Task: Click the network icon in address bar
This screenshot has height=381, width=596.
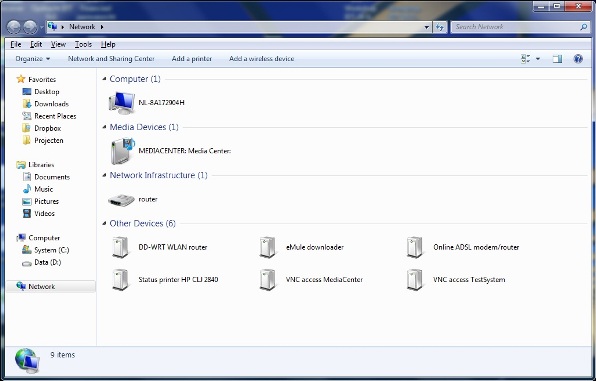Action: [52, 27]
